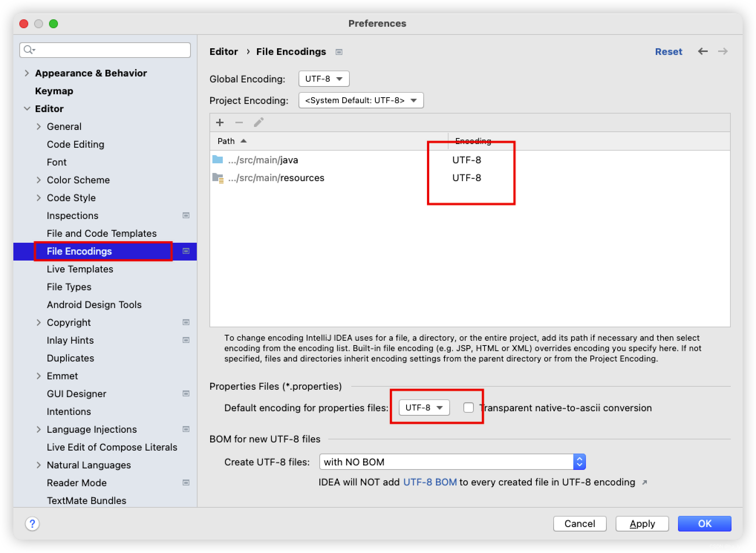756x553 pixels.
Task: Select File Types settings item
Action: click(69, 287)
